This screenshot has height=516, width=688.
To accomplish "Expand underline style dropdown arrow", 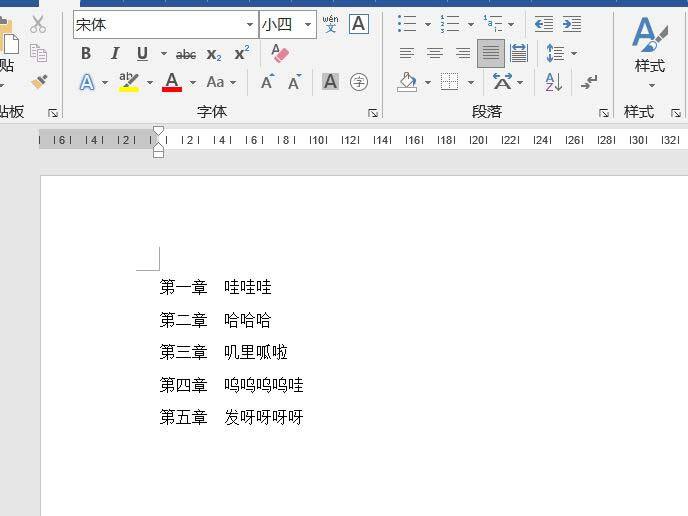I will click(x=164, y=54).
